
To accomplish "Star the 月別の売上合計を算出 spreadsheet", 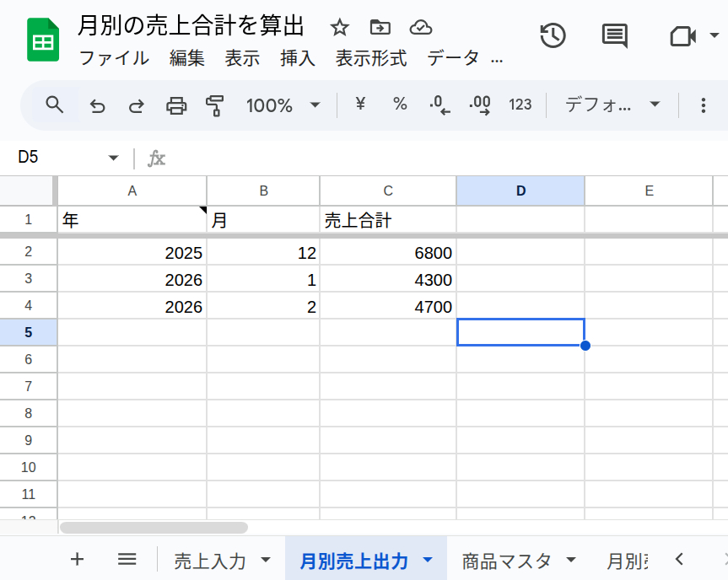I will point(339,26).
